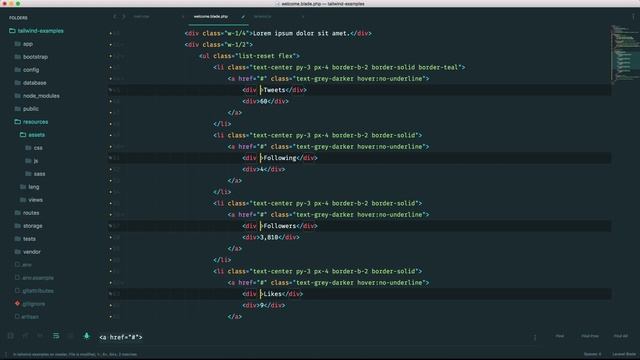Toggle regular expression search in find bar
The height and width of the screenshot is (360, 640).
(11, 336)
